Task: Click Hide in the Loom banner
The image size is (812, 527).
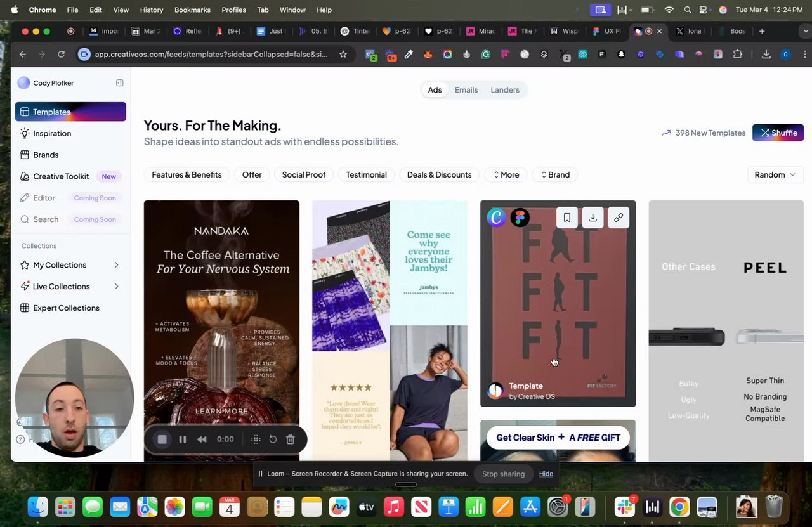Action: 546,474
